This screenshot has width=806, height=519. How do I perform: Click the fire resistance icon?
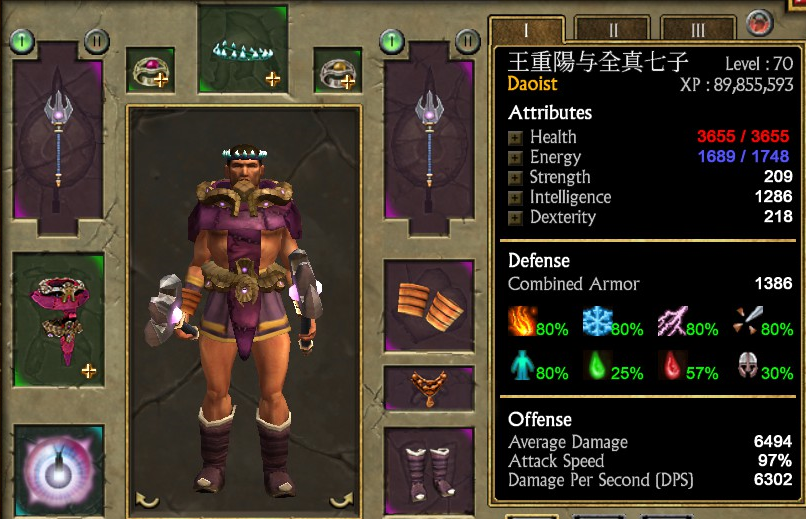click(x=522, y=322)
